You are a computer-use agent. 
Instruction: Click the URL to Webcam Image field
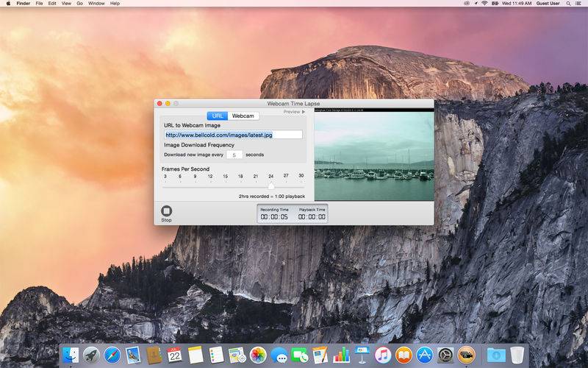[x=233, y=135]
